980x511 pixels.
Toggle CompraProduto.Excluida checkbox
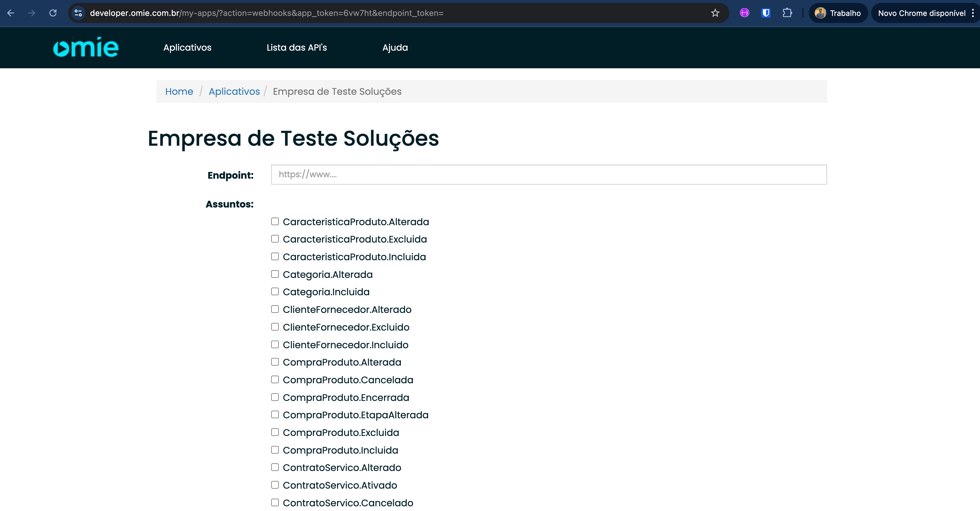point(275,432)
